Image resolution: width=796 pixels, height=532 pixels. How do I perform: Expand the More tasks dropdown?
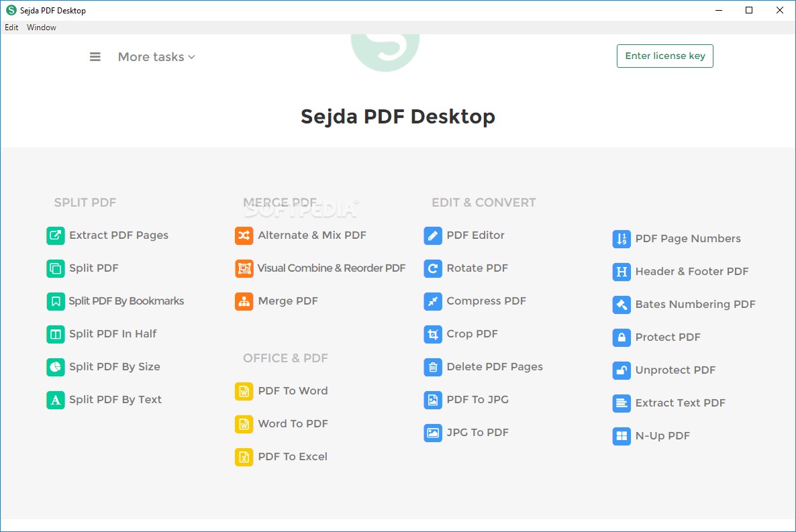[x=156, y=57]
